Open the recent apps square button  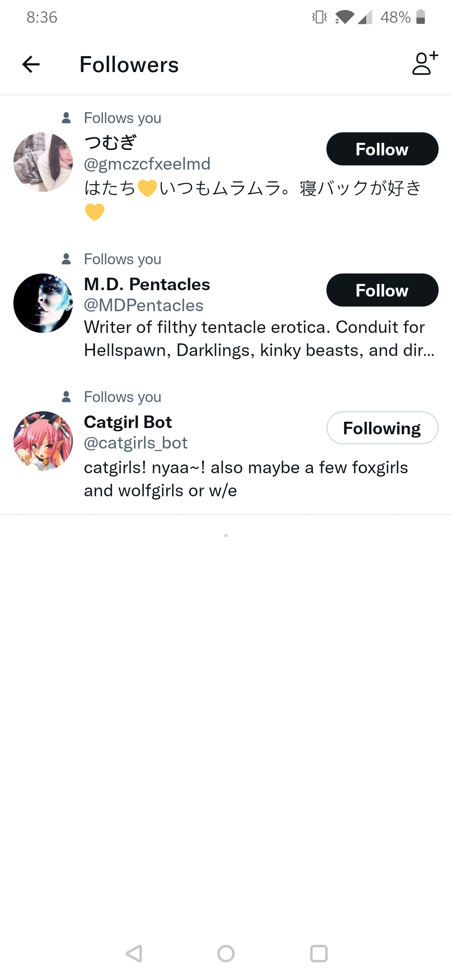click(x=318, y=954)
